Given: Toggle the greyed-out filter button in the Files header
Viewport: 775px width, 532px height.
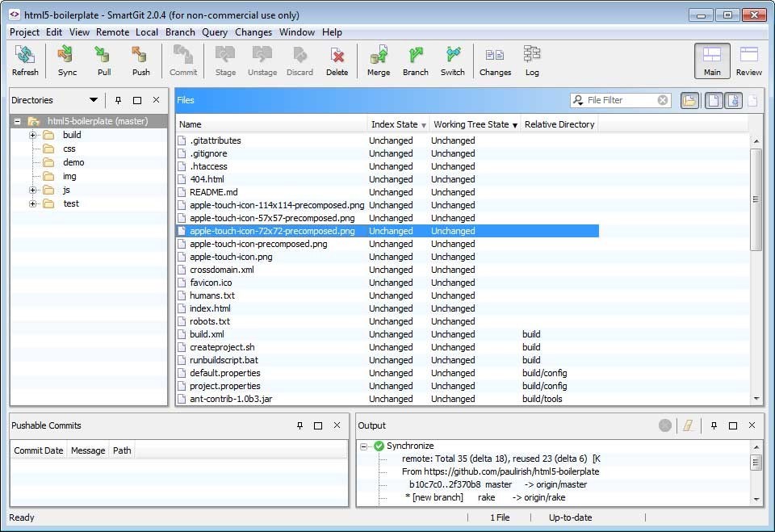Looking at the screenshot, I should 752,100.
